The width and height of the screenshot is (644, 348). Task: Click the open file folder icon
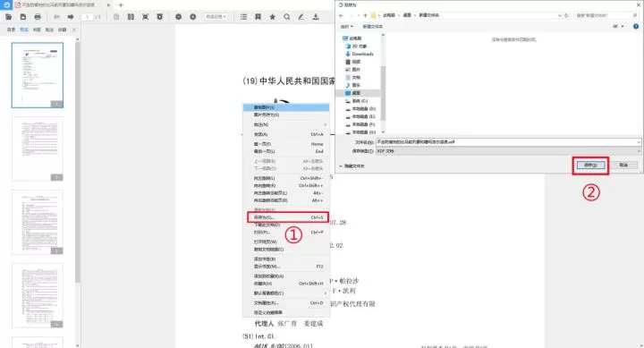pyautogui.click(x=8, y=17)
